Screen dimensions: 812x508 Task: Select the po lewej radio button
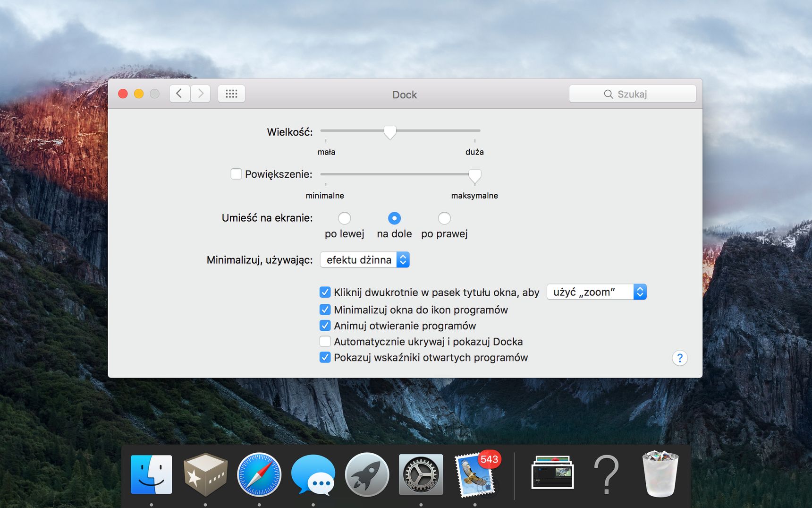coord(345,218)
